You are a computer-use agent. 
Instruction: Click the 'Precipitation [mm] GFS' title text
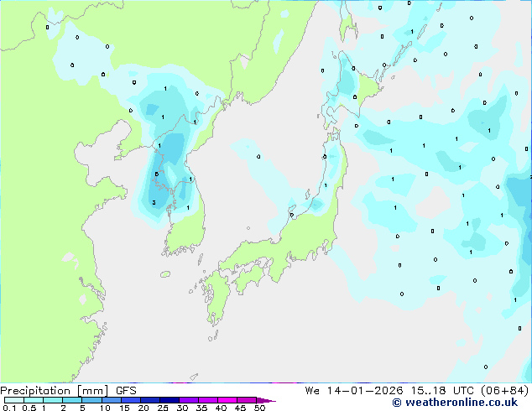click(x=68, y=391)
